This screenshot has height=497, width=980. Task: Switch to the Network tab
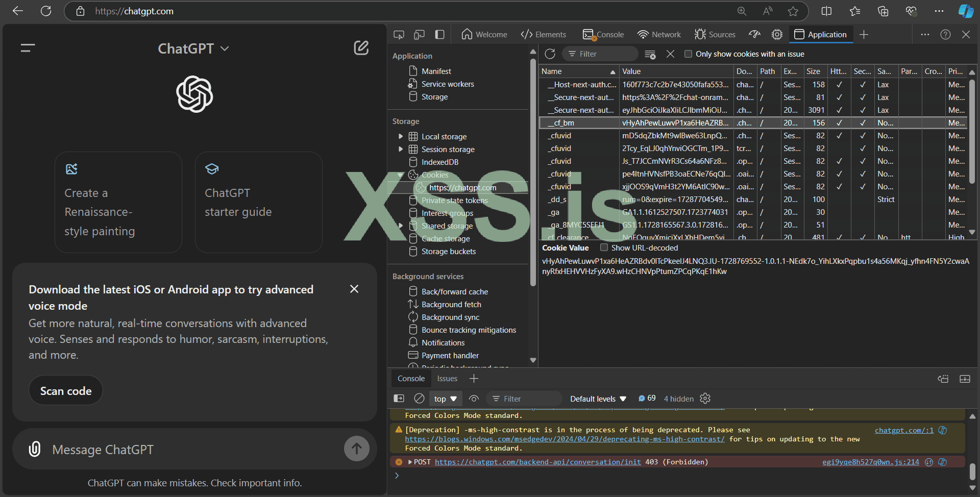point(659,35)
